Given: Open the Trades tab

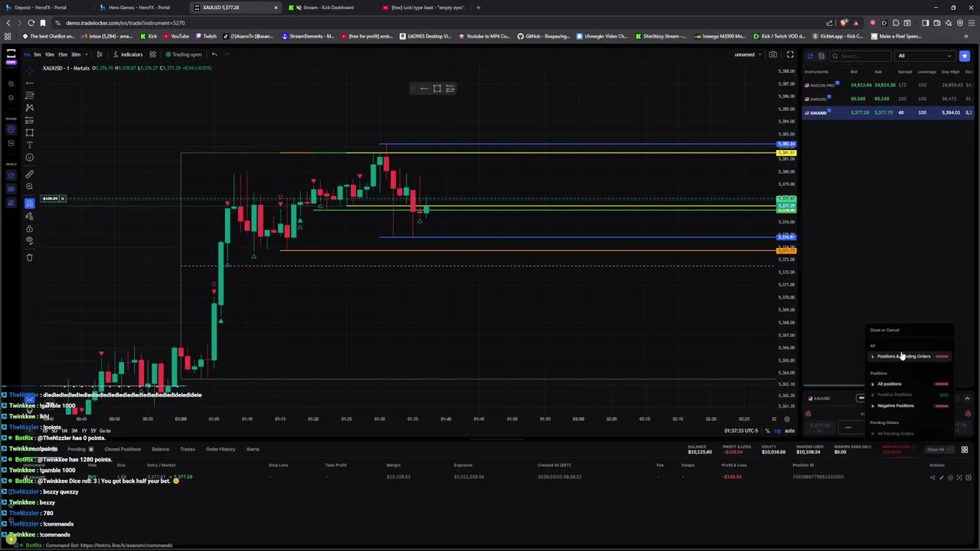Looking at the screenshot, I should click(x=188, y=449).
